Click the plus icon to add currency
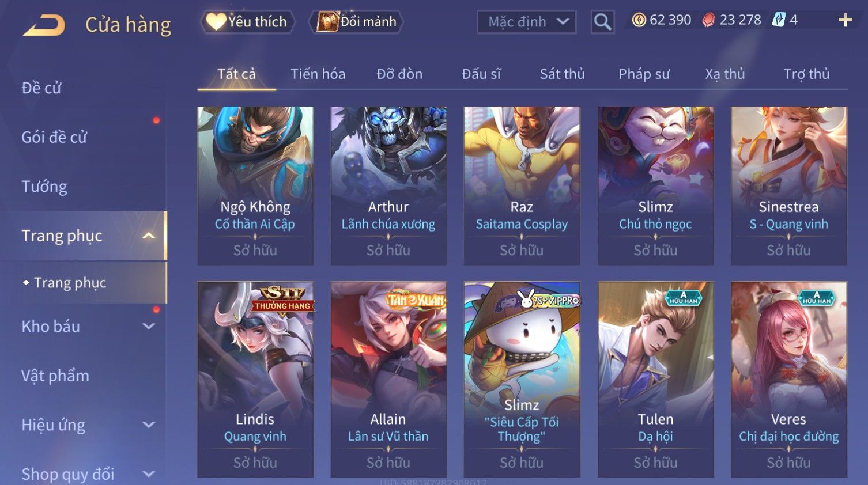The width and height of the screenshot is (868, 485). (x=845, y=20)
